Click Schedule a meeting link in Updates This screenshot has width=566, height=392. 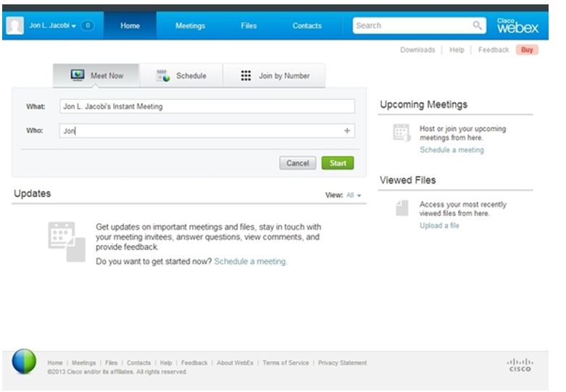point(250,262)
